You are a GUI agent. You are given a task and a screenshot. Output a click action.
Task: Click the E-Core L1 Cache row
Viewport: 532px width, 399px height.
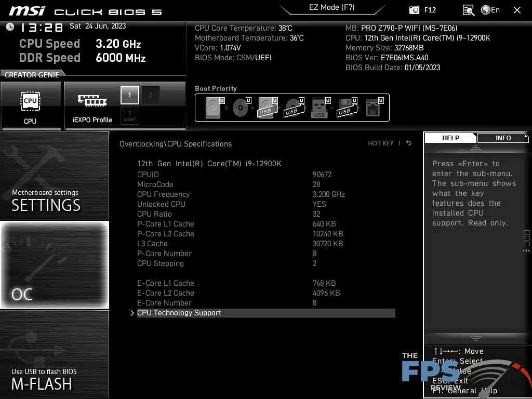coord(266,283)
